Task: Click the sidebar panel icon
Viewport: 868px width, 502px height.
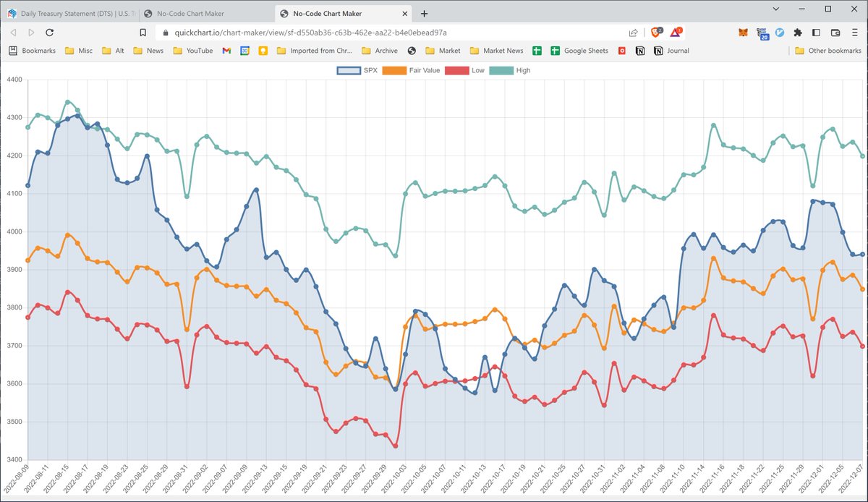Action: [x=815, y=32]
